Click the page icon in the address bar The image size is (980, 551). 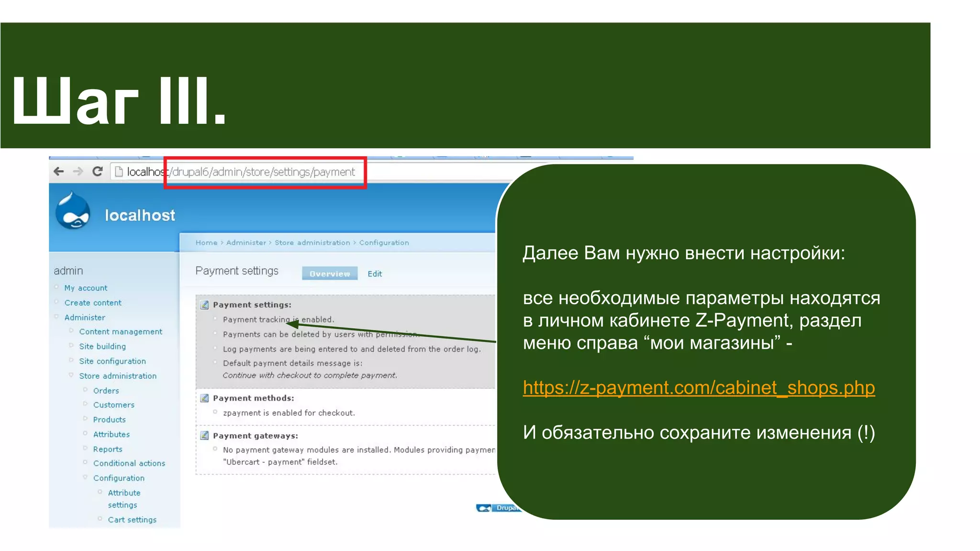(119, 171)
